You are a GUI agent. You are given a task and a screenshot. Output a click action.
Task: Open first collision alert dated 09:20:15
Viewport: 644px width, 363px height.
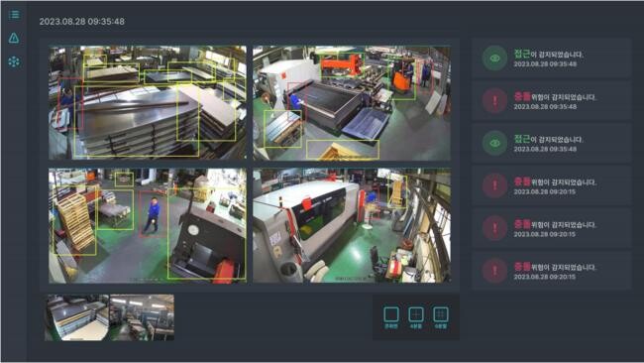[x=551, y=185]
